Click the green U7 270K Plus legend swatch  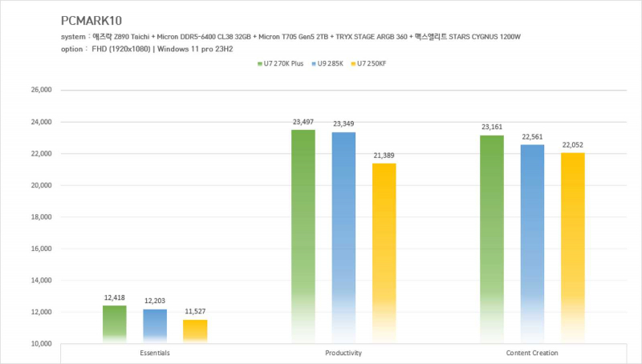pos(259,63)
